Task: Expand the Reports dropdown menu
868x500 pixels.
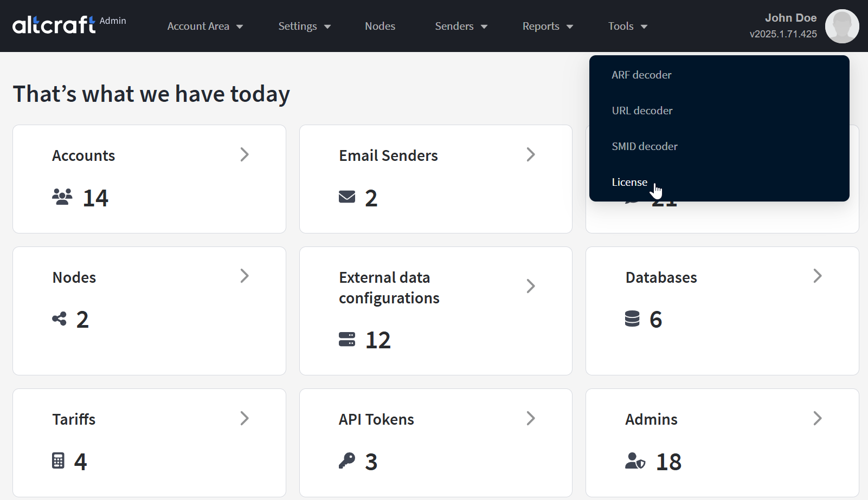Action: coord(548,26)
